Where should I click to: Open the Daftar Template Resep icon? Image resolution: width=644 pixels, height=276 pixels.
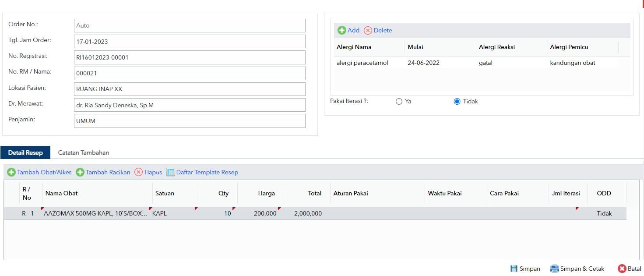[171, 172]
